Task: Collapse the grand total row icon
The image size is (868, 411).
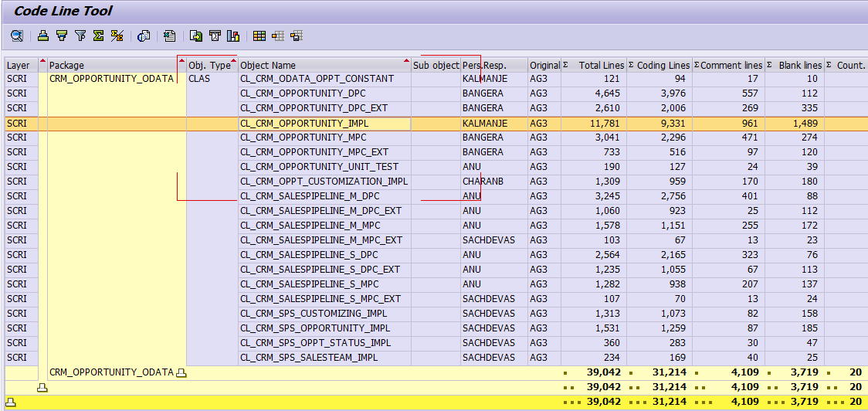Action: (x=10, y=403)
